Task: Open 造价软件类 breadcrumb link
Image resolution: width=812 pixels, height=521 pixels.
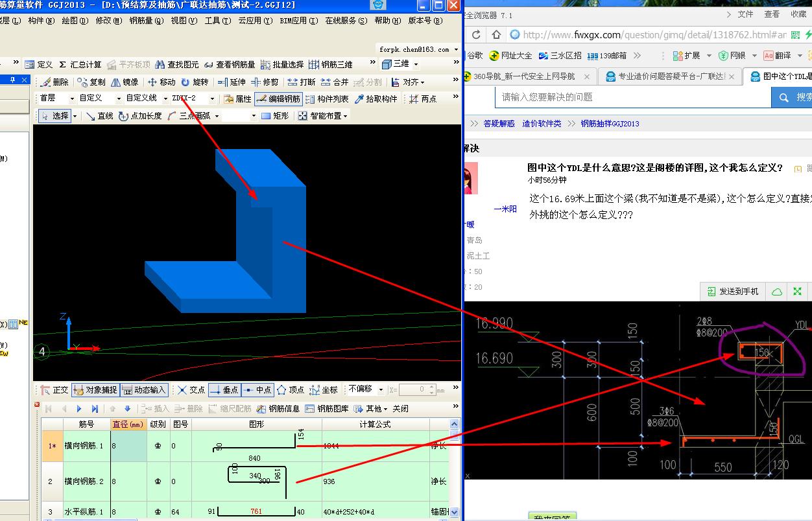Action: 542,123
